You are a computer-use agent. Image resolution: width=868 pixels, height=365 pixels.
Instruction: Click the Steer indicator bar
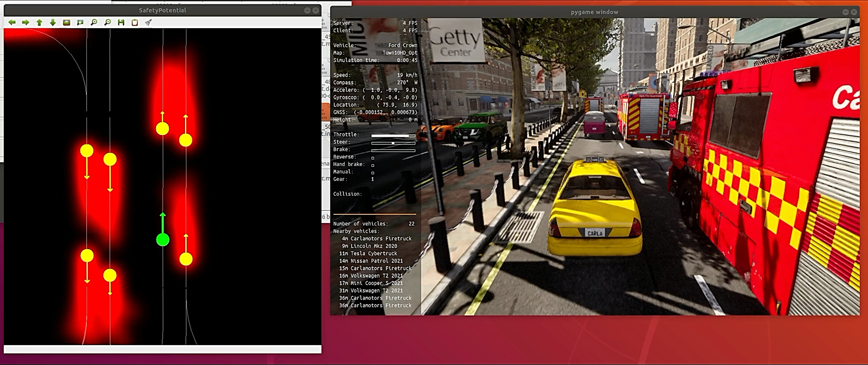pyautogui.click(x=393, y=143)
